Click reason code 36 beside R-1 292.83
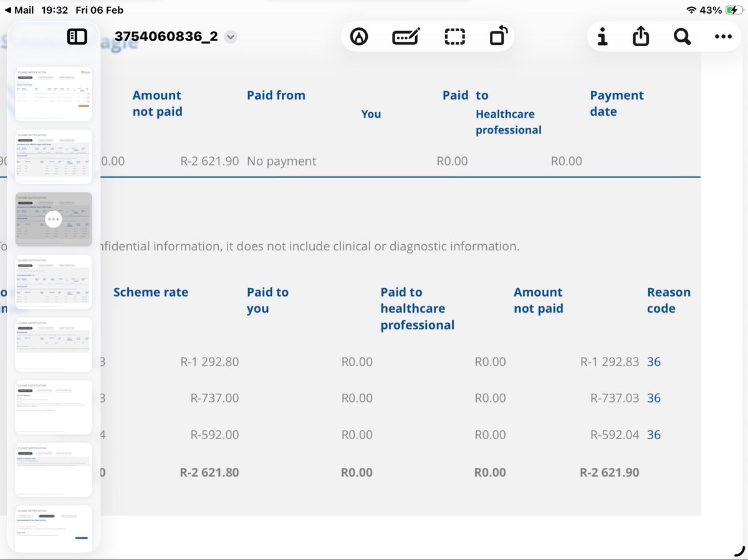Screen dimensions: 748x560 point(653,362)
